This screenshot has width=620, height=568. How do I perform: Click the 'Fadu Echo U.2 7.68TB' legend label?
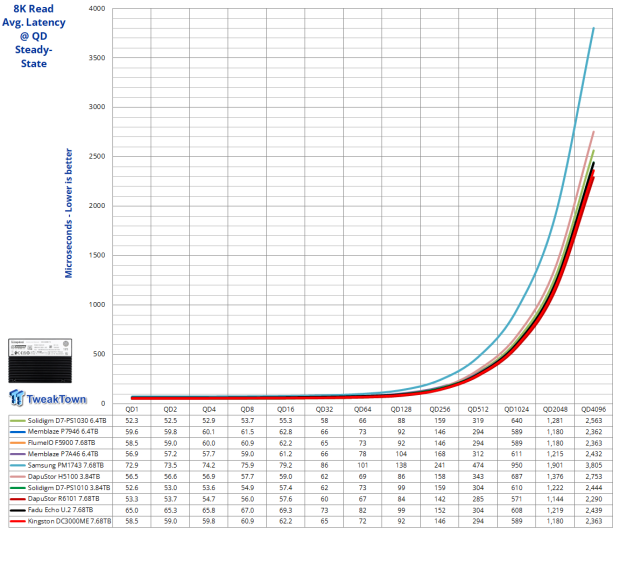(x=60, y=510)
